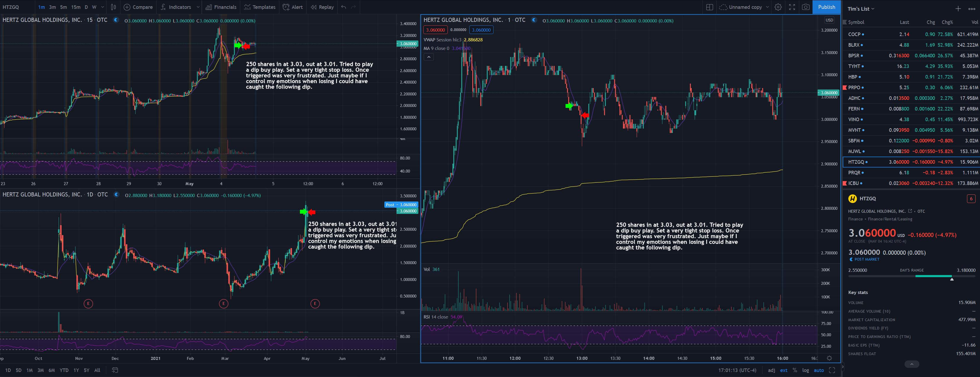This screenshot has height=377, width=980.
Task: Take a chart snapshot with the camera icon
Action: click(805, 7)
